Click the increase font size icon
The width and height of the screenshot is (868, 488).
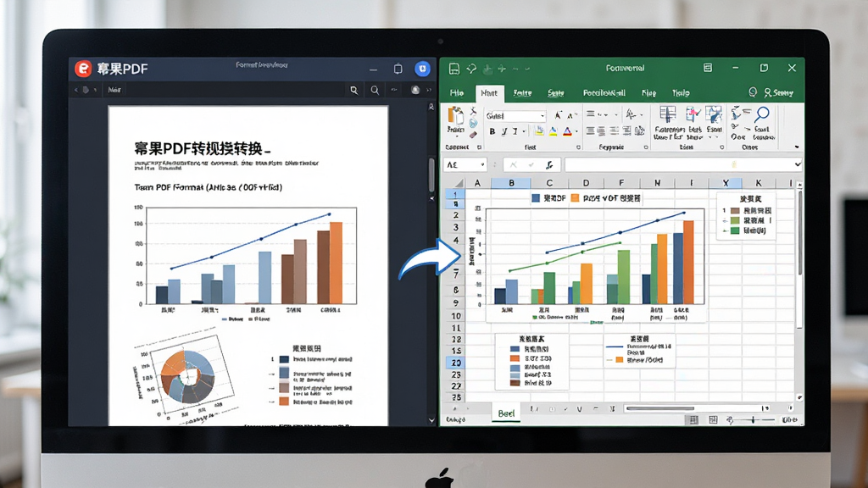pos(559,115)
